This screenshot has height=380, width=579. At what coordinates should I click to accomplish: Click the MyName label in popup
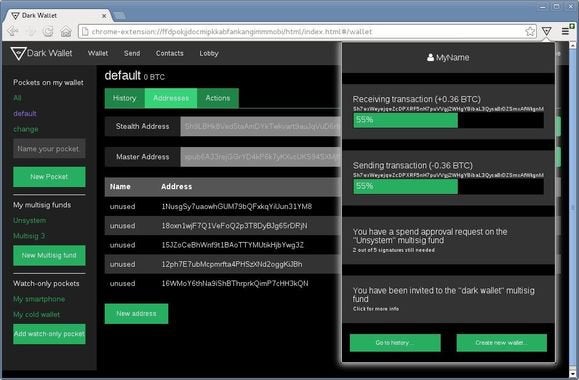452,58
